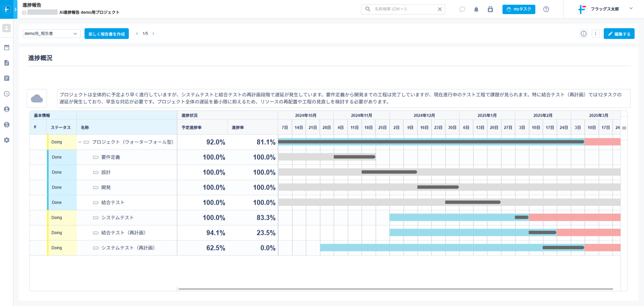644x307 pixels.
Task: Click the task icon beside 要件定義
Action: (x=96, y=157)
